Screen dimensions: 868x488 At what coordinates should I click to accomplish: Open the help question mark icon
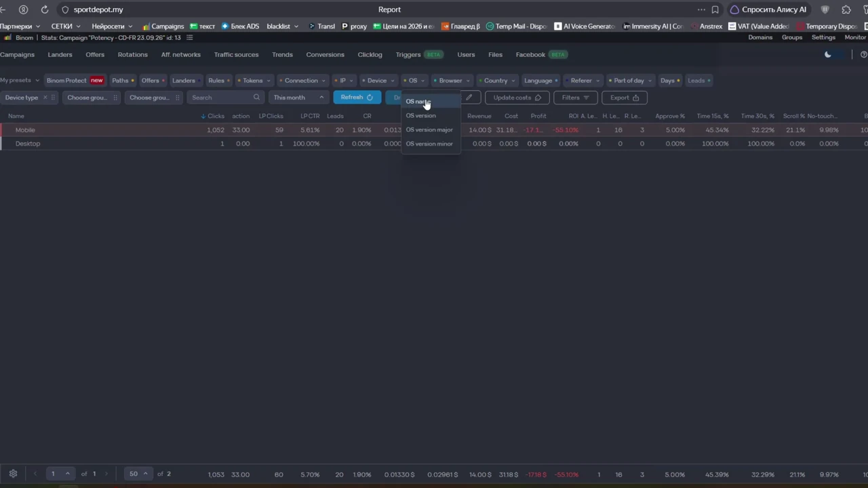pyautogui.click(x=863, y=54)
